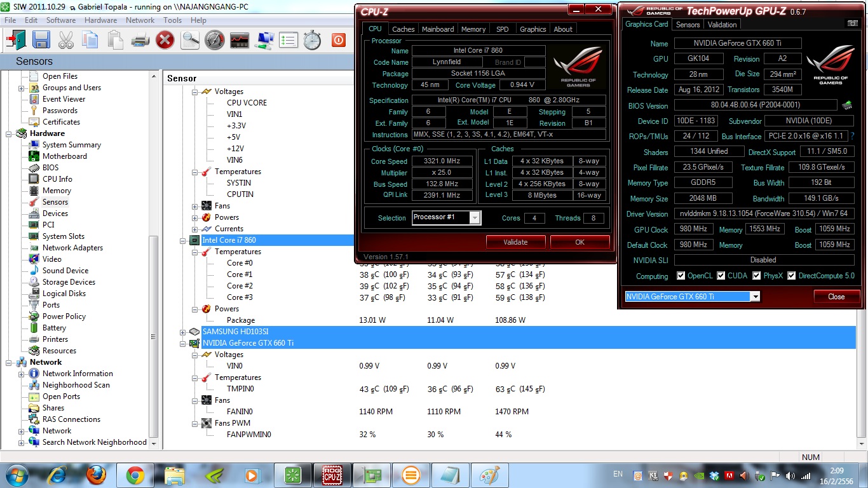
Task: Toggle the OpenCL checkbox in GPU-Z
Action: [681, 276]
